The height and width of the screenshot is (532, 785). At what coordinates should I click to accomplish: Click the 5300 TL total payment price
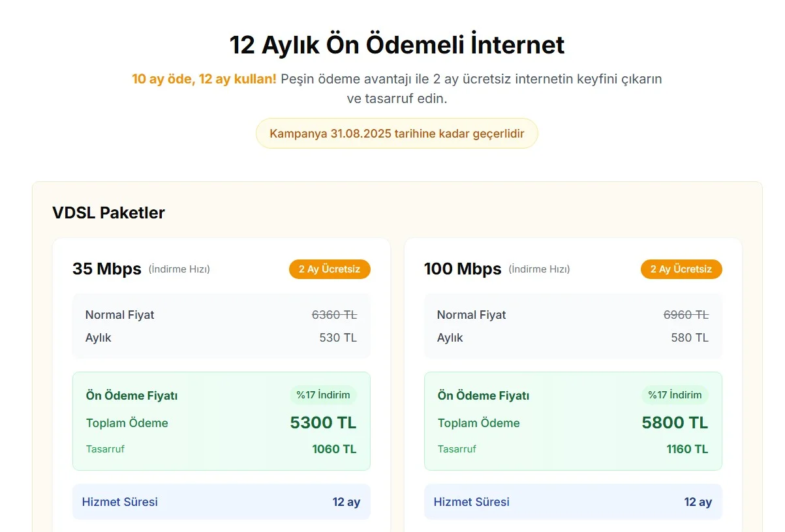click(323, 422)
